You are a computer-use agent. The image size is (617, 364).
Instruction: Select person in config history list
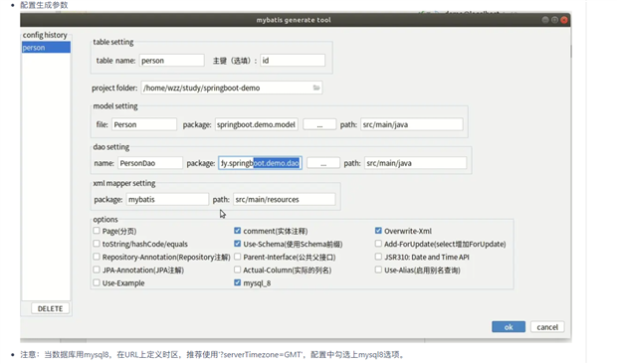click(x=46, y=48)
